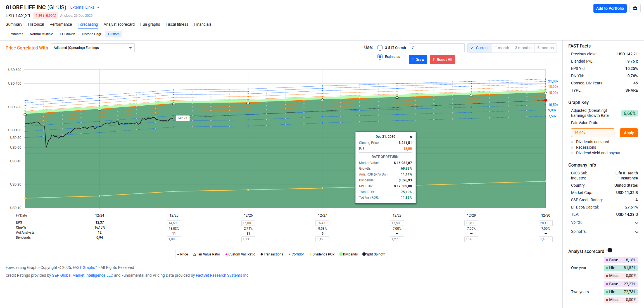Select the 3-5 LT Growth radio button
The image size is (644, 308).
click(380, 48)
